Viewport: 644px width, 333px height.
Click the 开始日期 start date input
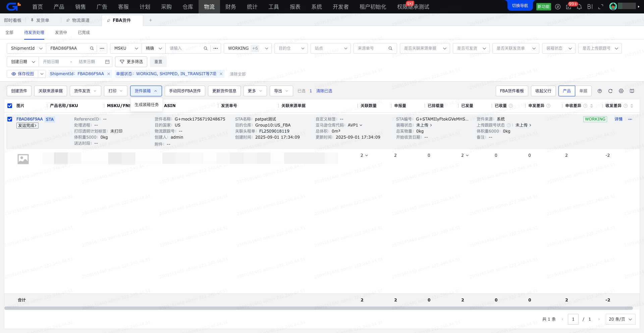(x=51, y=62)
